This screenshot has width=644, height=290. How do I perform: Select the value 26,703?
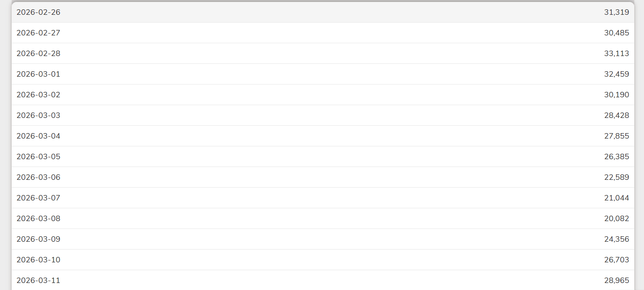point(616,260)
